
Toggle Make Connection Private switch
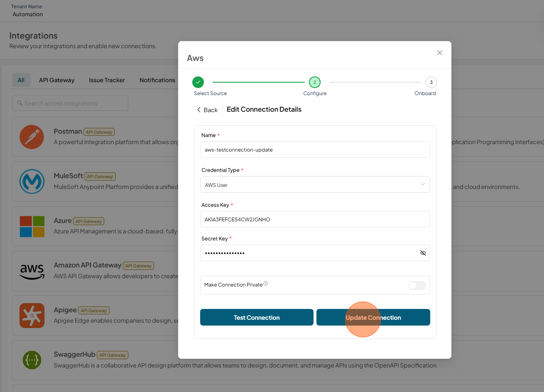tap(417, 285)
